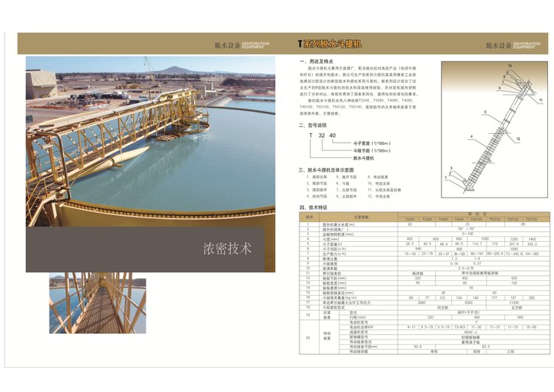Click the bucket elevator diagram drawing
Screen dimensions: 554x392
click(489, 126)
